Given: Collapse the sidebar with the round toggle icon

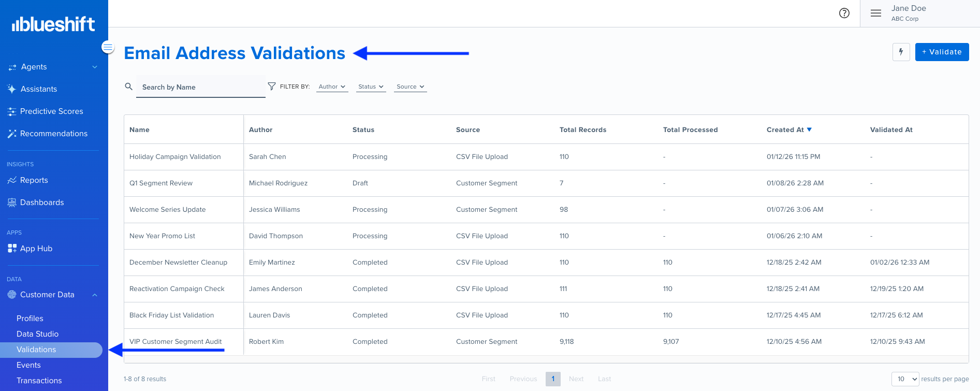Looking at the screenshot, I should tap(108, 47).
